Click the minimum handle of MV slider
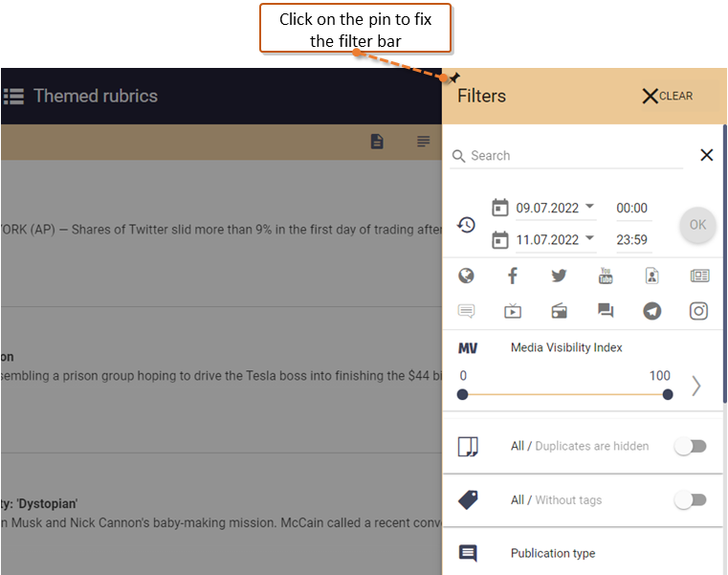Screen dimensions: 728x575 [462, 395]
